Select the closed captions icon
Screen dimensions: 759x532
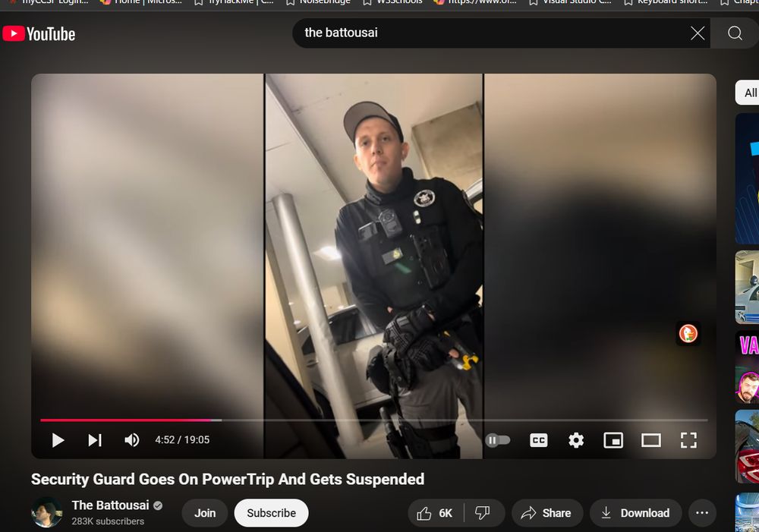pos(538,440)
